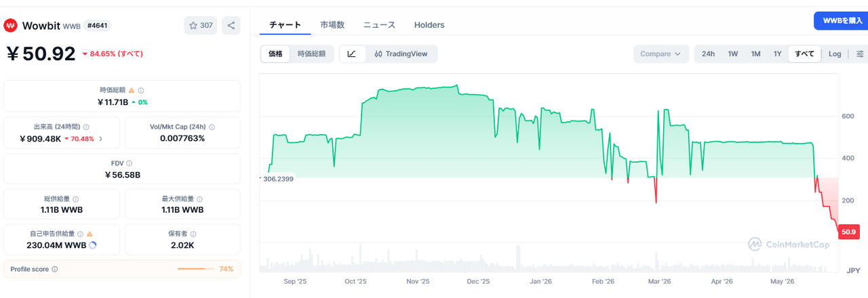This screenshot has height=298, width=868.
Task: Click the ¥50.92 price value
Action: click(x=41, y=54)
